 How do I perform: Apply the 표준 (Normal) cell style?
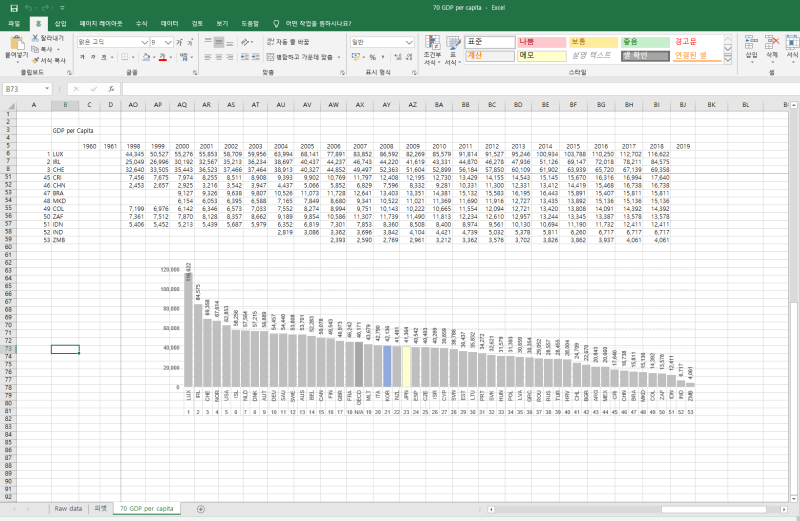(490, 42)
